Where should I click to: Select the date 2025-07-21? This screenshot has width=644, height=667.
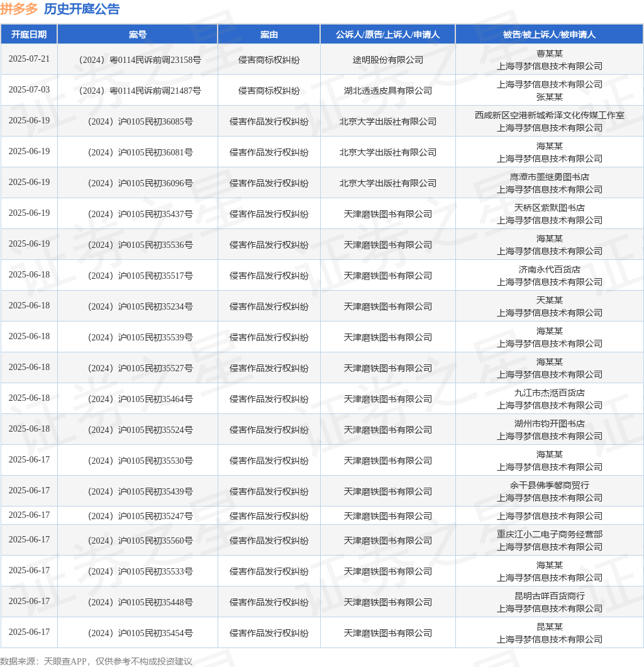click(x=29, y=59)
